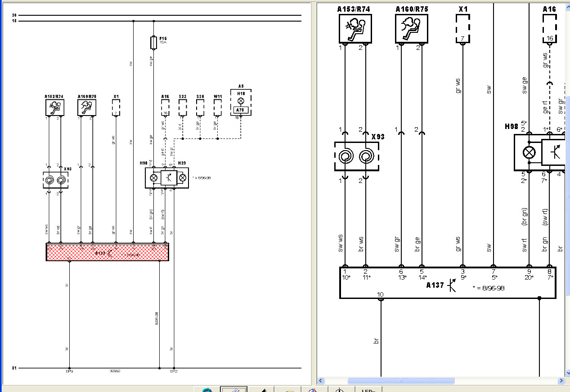Select the A16 connector in the detail view
Viewport: 570px width, 392px height.
click(x=550, y=28)
